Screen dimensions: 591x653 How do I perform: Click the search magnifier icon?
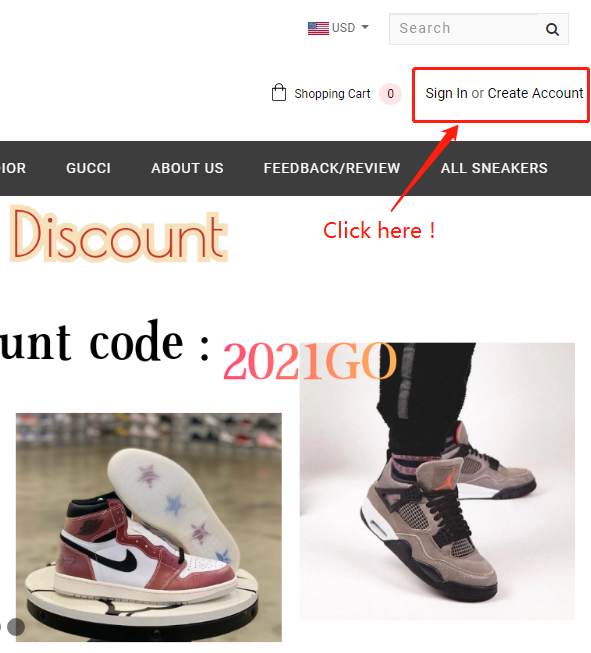tap(552, 29)
